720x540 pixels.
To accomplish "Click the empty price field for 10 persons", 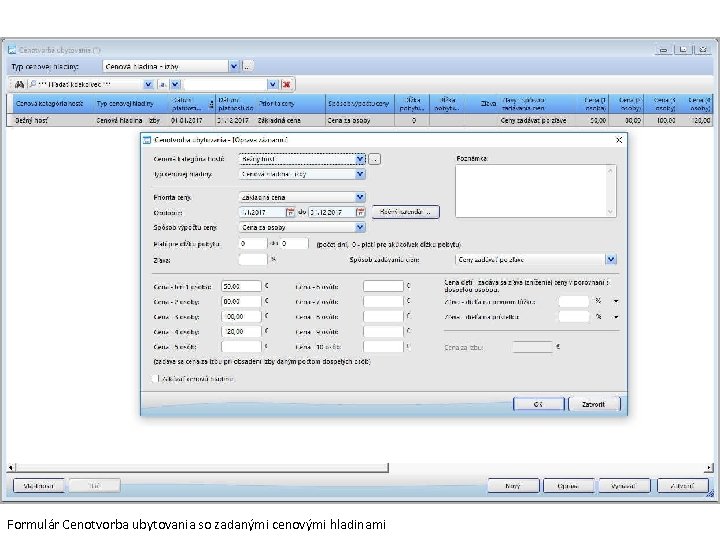I will (383, 347).
